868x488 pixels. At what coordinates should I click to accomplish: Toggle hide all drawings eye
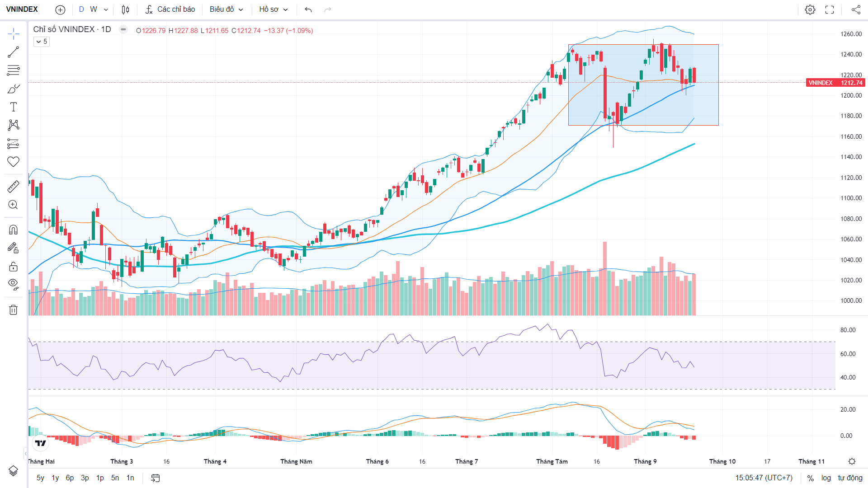point(13,284)
